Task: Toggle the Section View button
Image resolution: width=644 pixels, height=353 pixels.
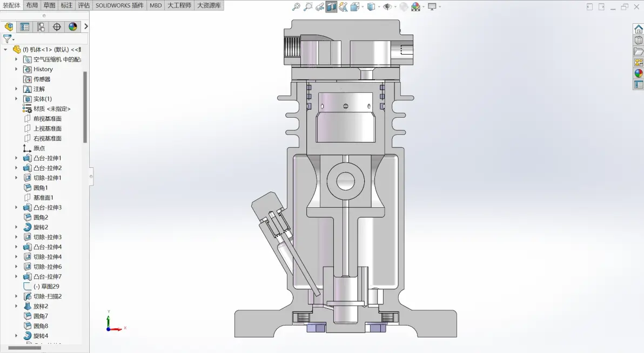Action: pos(331,6)
